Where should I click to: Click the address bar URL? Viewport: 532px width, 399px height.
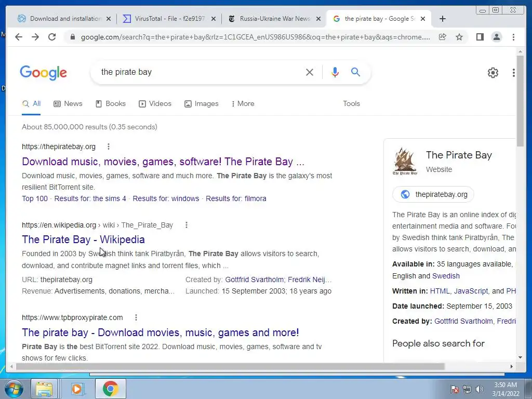tap(255, 37)
